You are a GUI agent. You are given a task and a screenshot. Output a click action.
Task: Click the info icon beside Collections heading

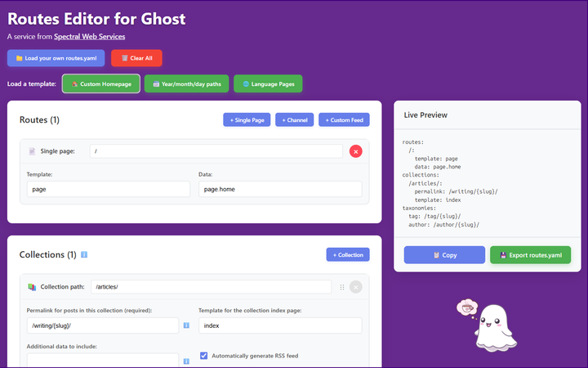click(x=84, y=254)
